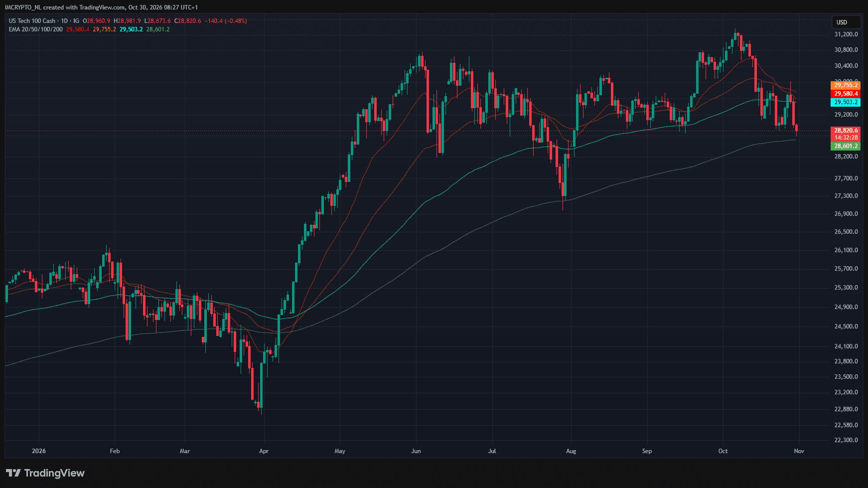Click the cyan 29,503.2 EMA value in legend
The height and width of the screenshot is (488, 868).
[x=131, y=29]
